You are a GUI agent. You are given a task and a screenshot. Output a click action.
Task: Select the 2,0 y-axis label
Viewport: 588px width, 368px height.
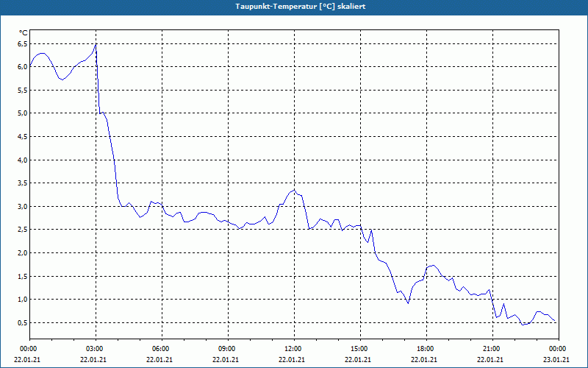23,252
